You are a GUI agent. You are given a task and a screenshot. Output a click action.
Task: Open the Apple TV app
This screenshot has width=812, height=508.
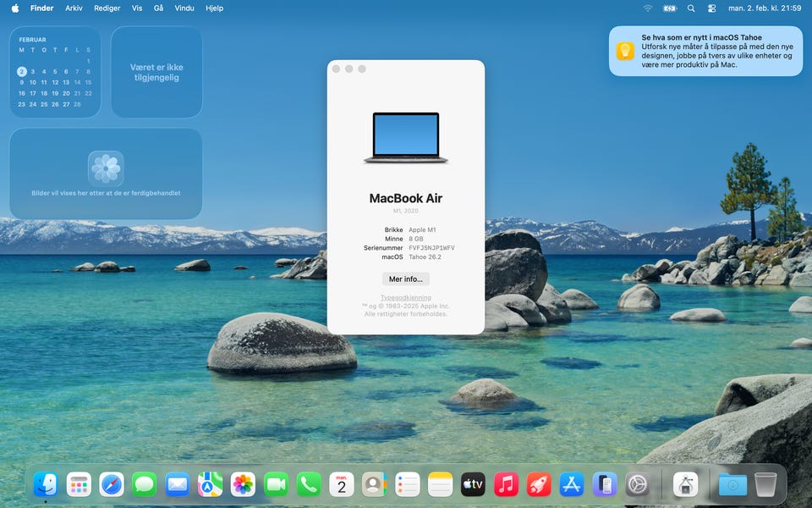(x=473, y=484)
